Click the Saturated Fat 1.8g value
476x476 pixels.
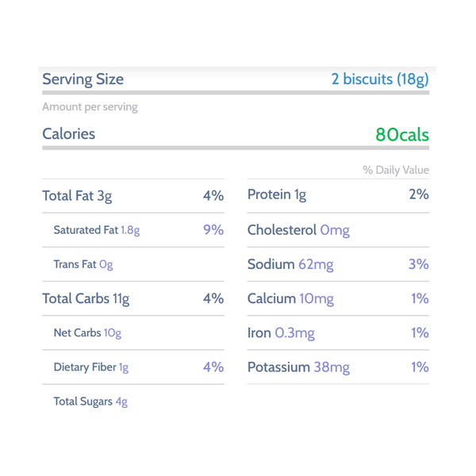130,230
